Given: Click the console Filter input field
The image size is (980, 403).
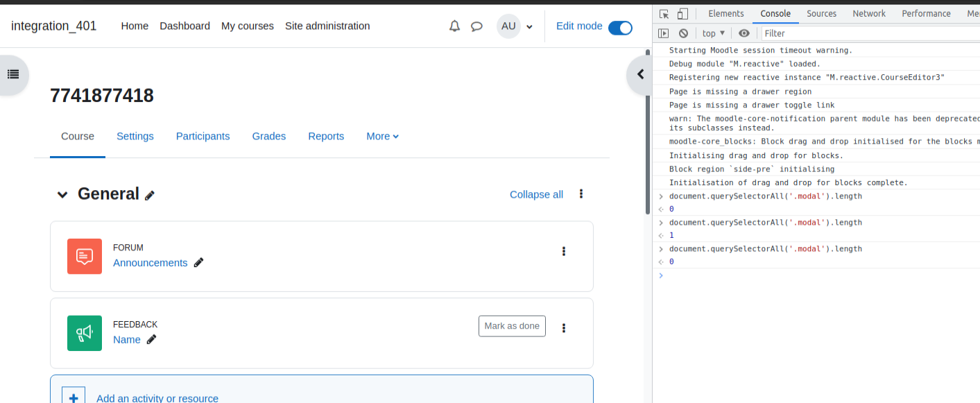Looking at the screenshot, I should [870, 33].
